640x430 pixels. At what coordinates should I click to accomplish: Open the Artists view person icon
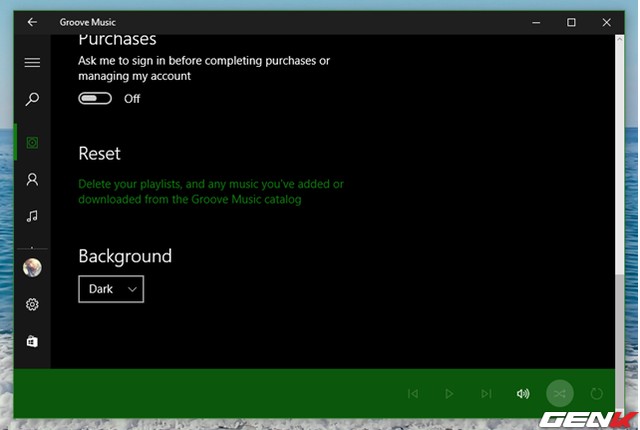pyautogui.click(x=32, y=179)
